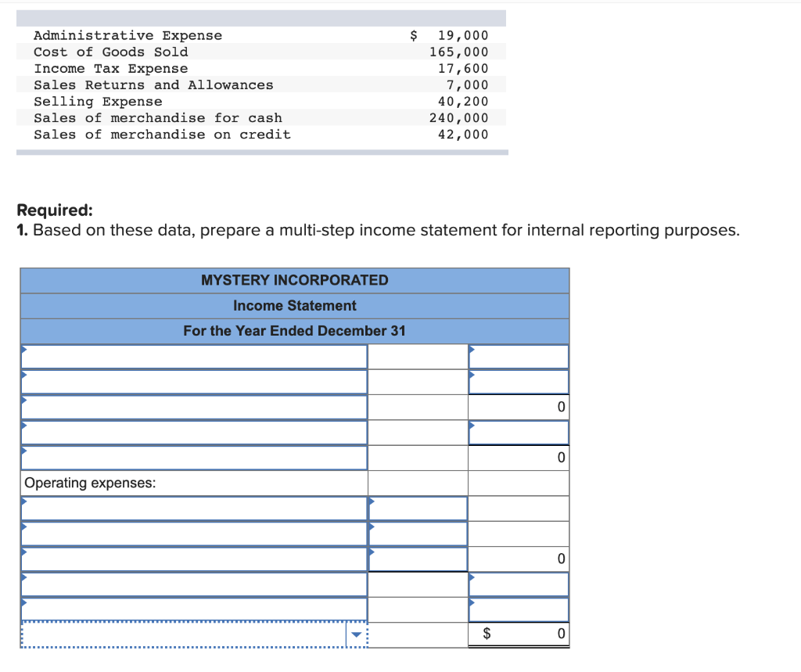Click the first label cell below Operating expenses
This screenshot has width=801, height=672.
(194, 508)
